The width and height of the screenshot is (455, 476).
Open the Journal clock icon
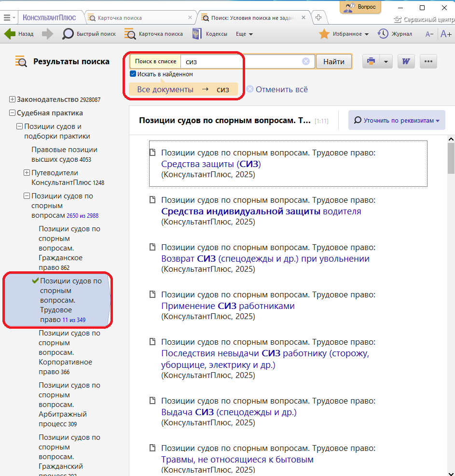click(383, 34)
